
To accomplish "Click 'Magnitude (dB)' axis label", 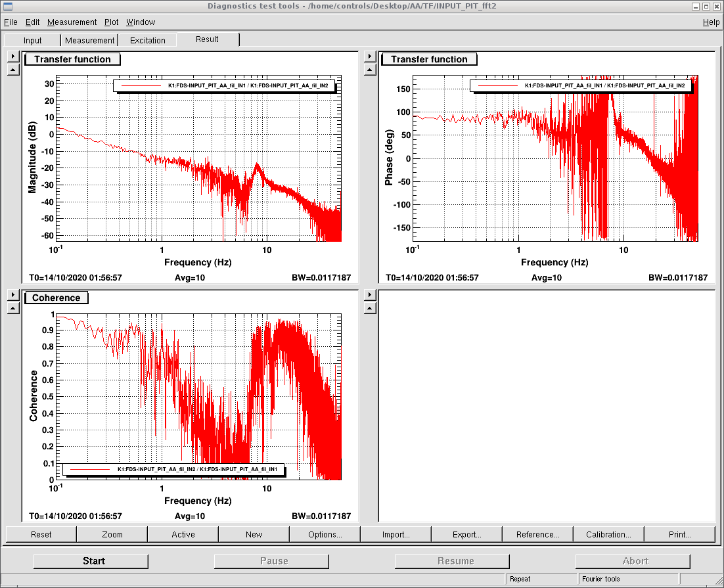I will point(32,158).
